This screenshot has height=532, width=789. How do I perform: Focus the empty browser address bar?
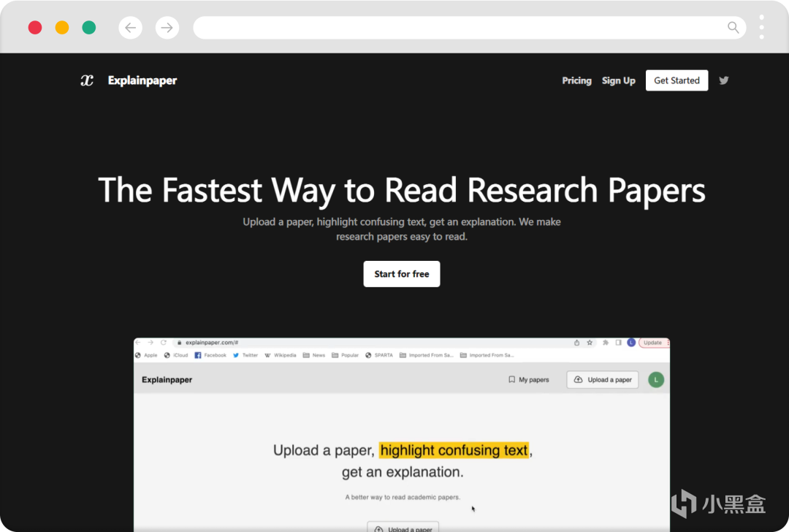pyautogui.click(x=470, y=28)
